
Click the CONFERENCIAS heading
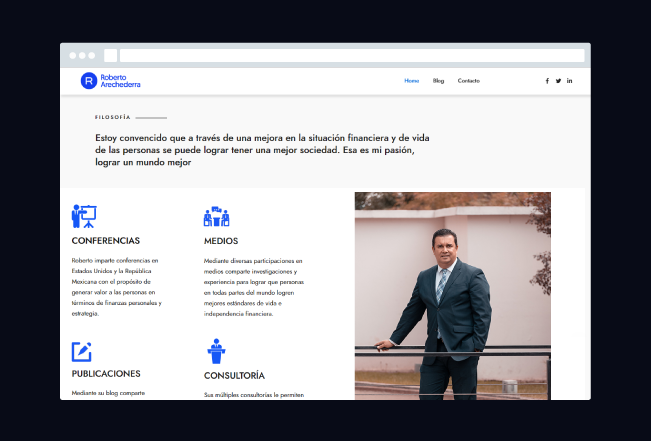click(106, 241)
